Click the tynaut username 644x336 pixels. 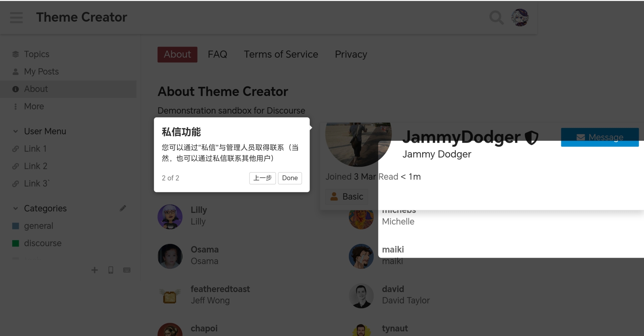[x=395, y=328]
